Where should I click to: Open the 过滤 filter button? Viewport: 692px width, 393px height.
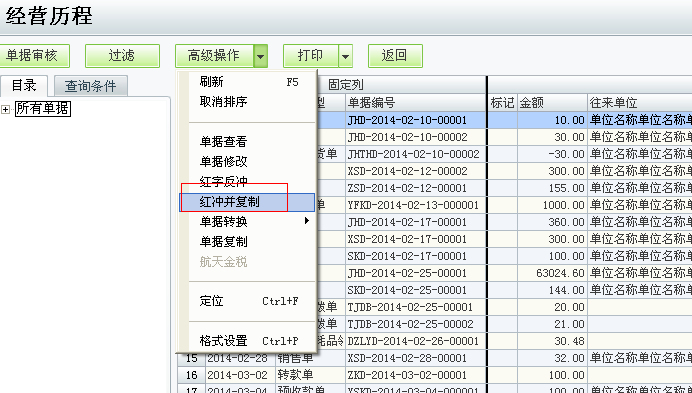click(x=122, y=56)
